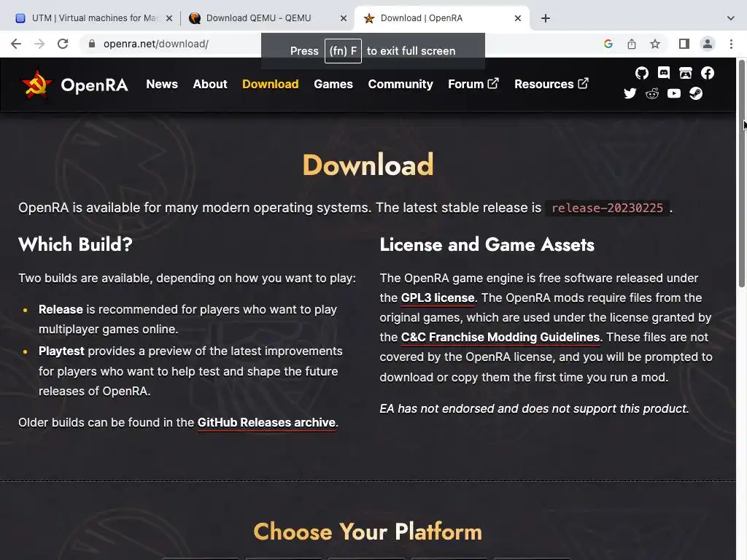Close the UTM Virtual machines tab
This screenshot has height=560, width=747.
(x=169, y=18)
